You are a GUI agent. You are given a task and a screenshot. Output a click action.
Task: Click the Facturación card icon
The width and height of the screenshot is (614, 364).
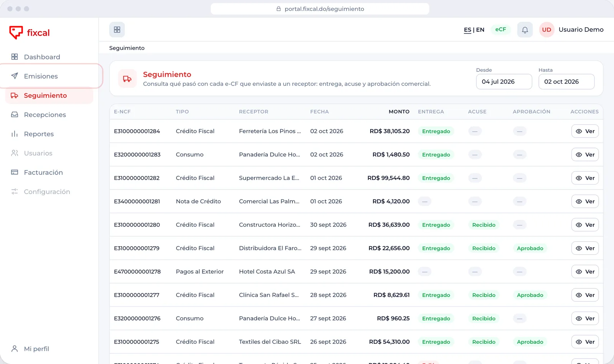pyautogui.click(x=15, y=172)
